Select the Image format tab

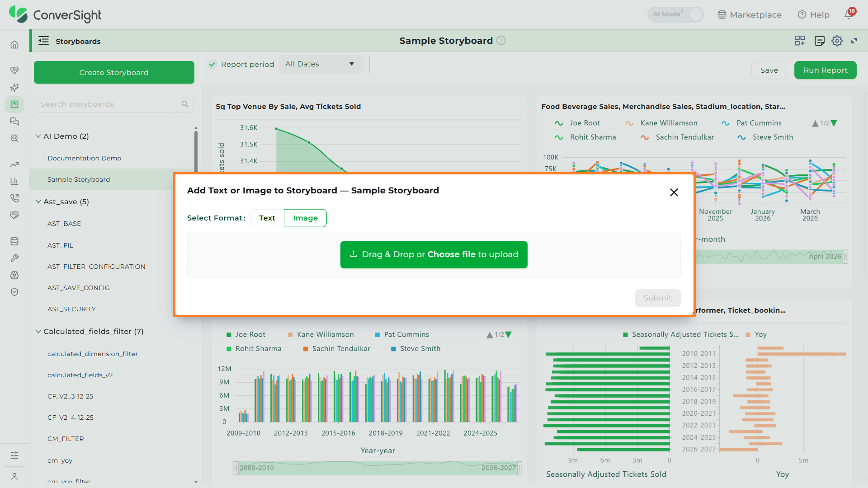(x=305, y=218)
